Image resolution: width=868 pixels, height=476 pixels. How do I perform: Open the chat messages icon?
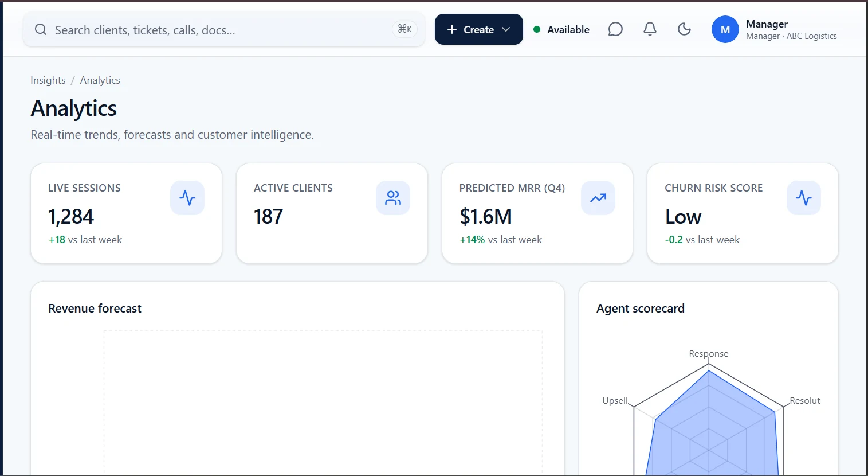(615, 29)
